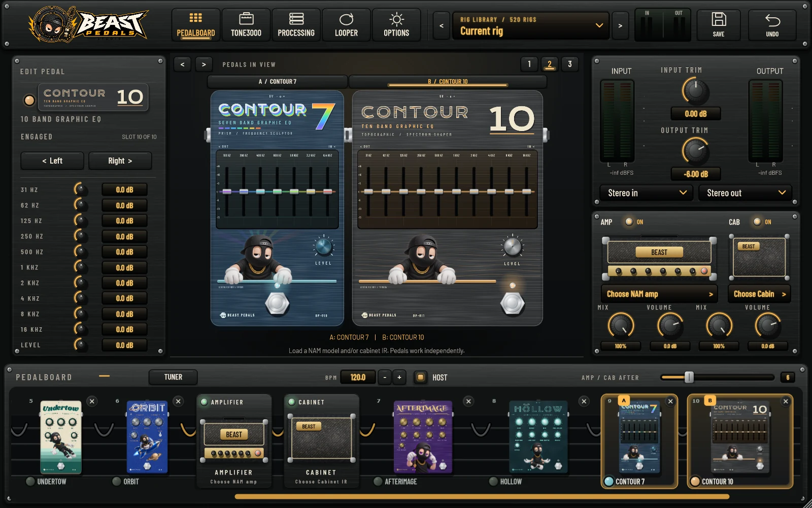Remove the Orbit pedal with X

[x=178, y=401]
